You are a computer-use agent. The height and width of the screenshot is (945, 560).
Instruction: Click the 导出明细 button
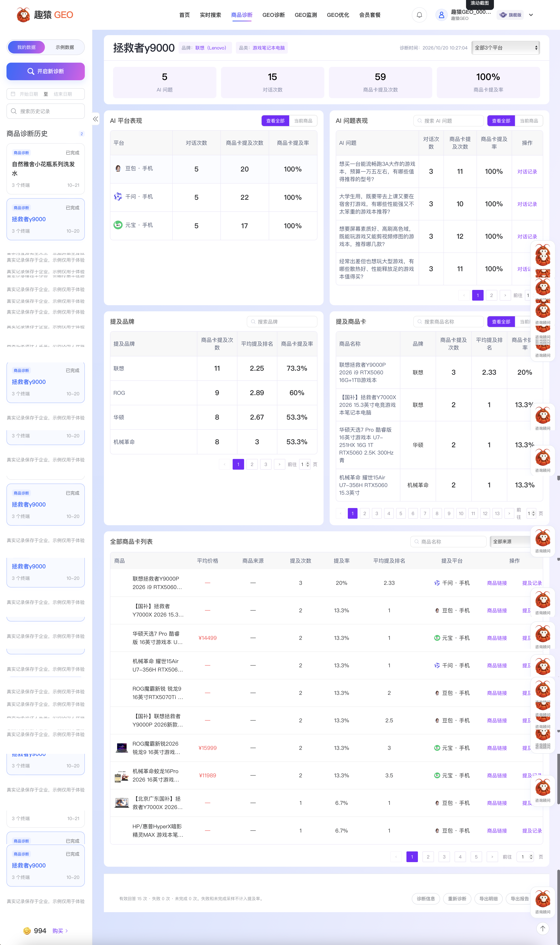coord(488,899)
